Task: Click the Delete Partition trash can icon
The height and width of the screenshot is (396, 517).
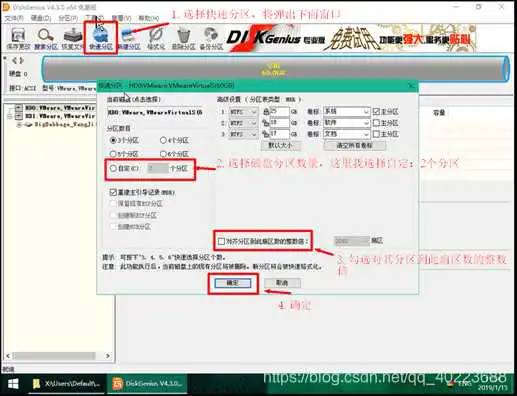Action: [x=183, y=39]
